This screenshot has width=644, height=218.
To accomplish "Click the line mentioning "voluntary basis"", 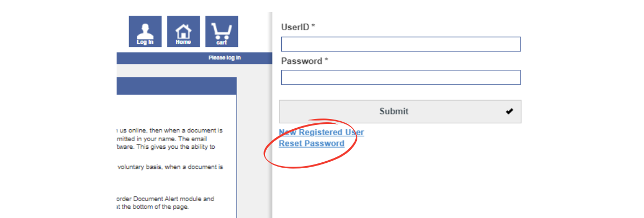I will click(170, 167).
